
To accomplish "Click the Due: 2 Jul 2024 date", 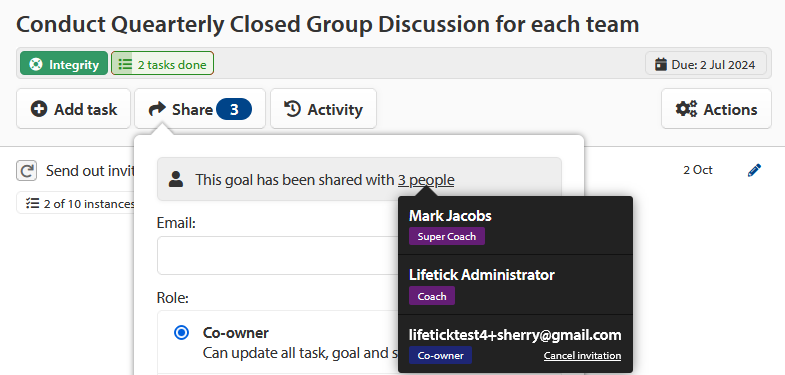I will point(705,64).
